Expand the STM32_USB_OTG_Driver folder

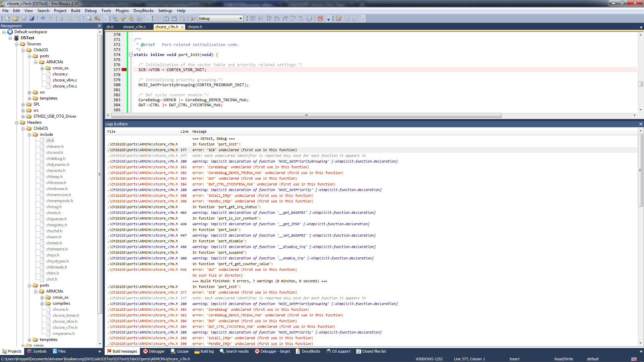tap(23, 116)
